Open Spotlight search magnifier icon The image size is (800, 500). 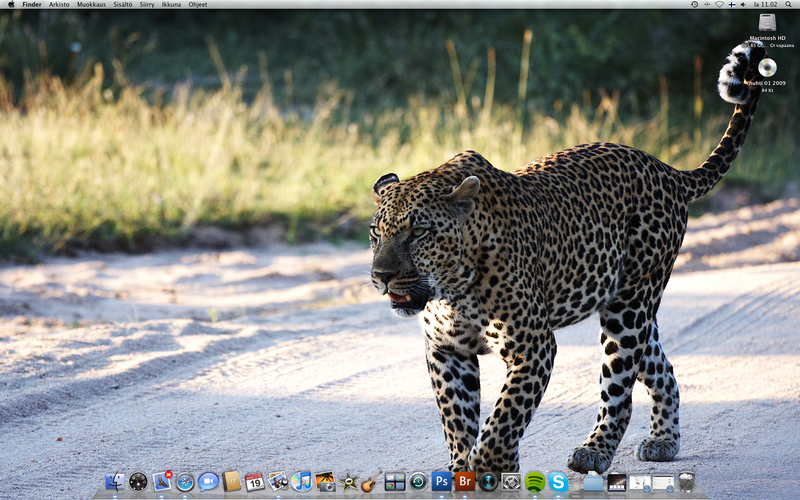[789, 4]
